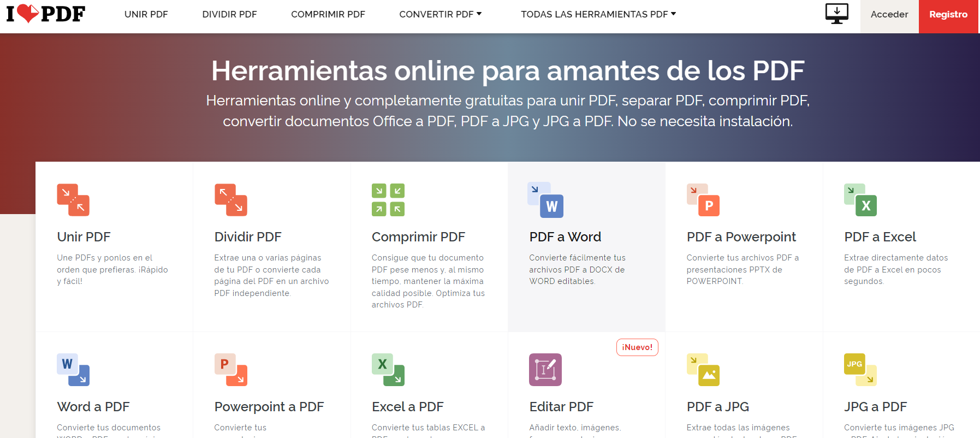
Task: Open the PDF a Word icon
Action: 545,200
